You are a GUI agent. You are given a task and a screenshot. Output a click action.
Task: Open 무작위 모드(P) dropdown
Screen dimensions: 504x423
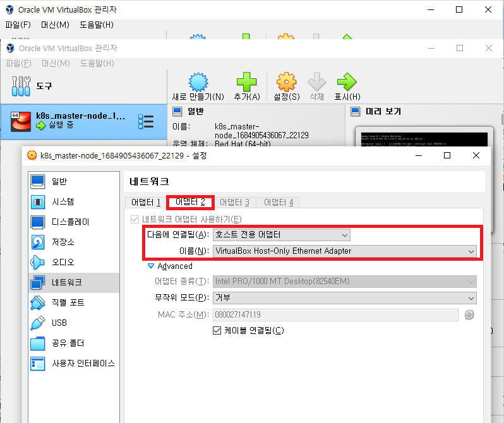pos(345,298)
